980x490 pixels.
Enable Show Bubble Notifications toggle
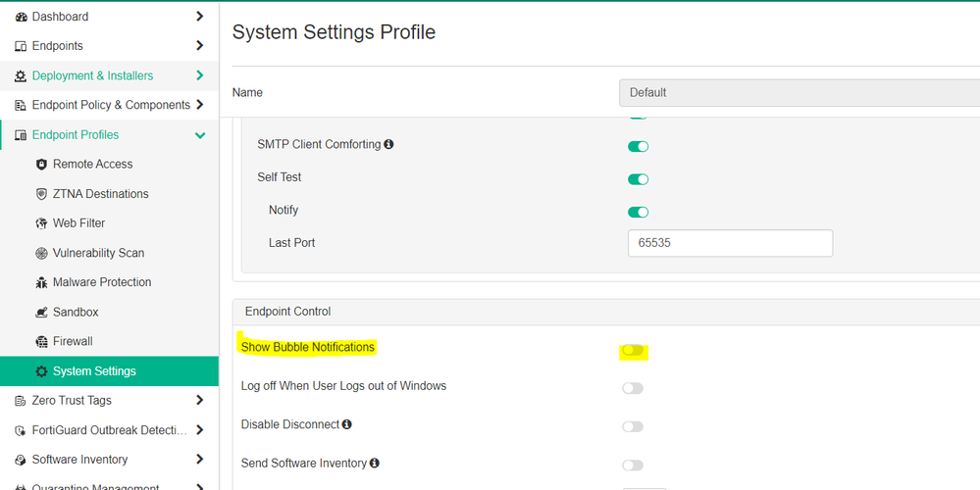633,351
